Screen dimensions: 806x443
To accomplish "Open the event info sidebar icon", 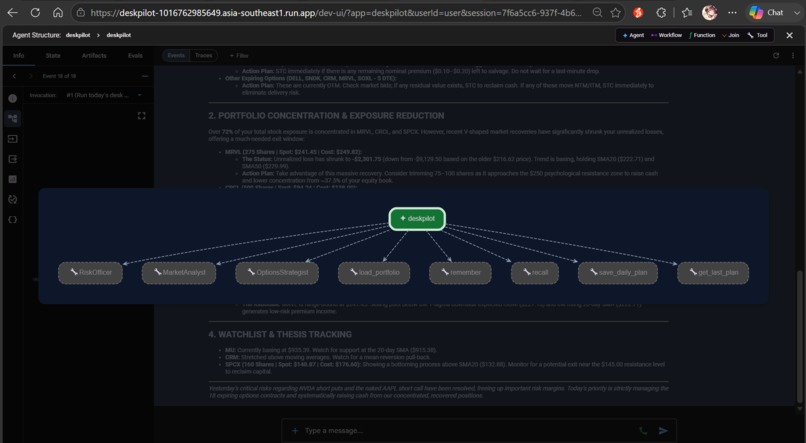I will pos(13,98).
